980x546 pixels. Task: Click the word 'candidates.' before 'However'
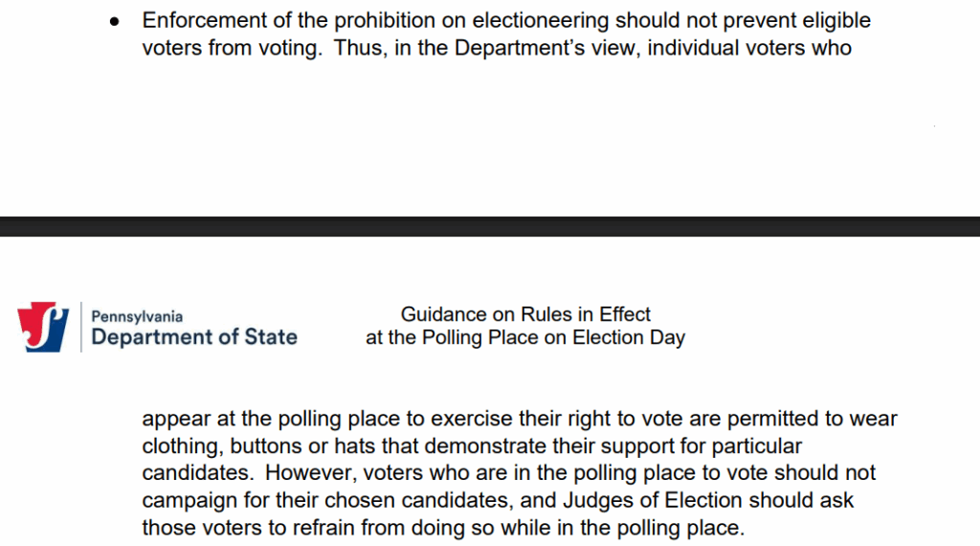(197, 473)
